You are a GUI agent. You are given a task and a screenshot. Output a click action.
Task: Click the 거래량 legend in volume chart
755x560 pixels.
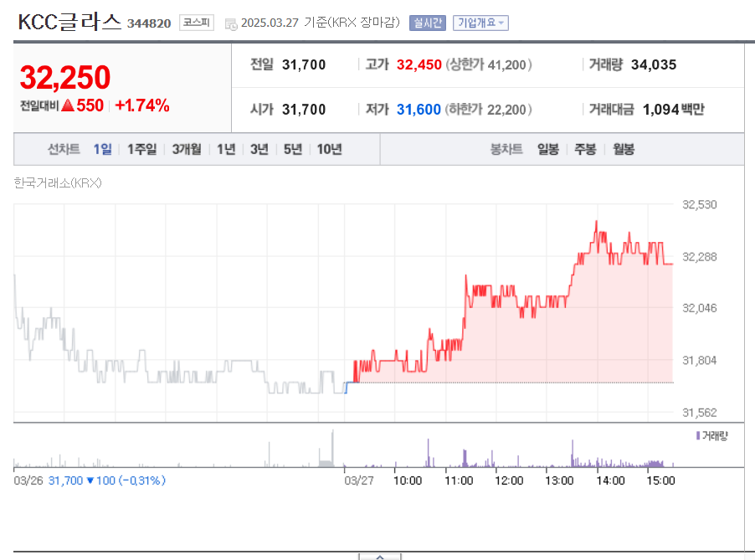(712, 436)
